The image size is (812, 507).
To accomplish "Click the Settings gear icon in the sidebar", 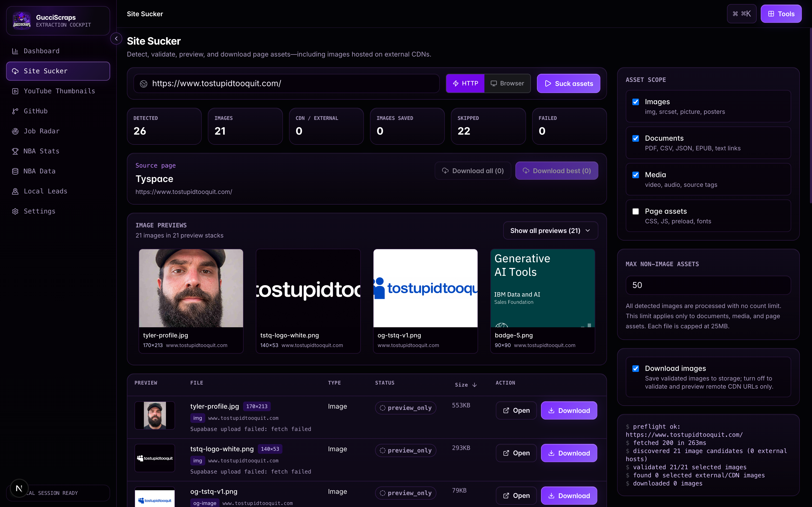I will tap(15, 211).
